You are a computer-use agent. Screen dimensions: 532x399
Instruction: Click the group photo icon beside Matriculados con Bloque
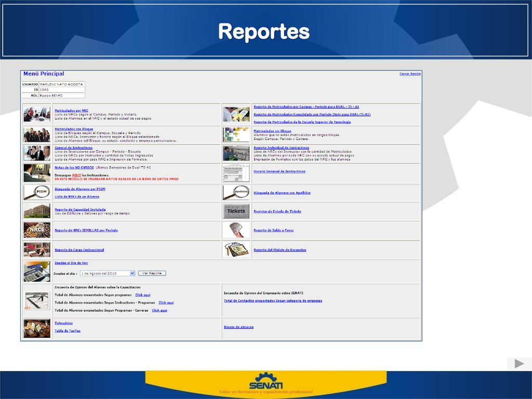37,135
